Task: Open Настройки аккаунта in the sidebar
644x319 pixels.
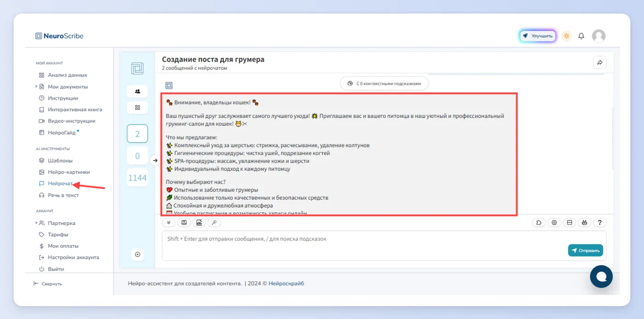Action: (69, 257)
